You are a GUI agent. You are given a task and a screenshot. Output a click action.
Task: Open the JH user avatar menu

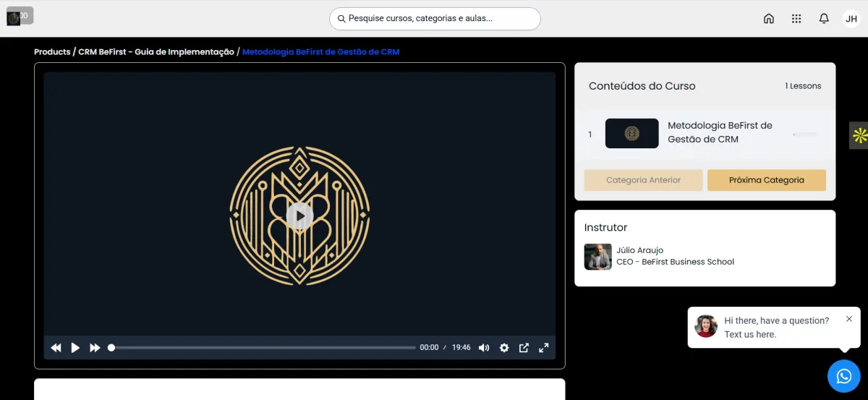click(851, 19)
